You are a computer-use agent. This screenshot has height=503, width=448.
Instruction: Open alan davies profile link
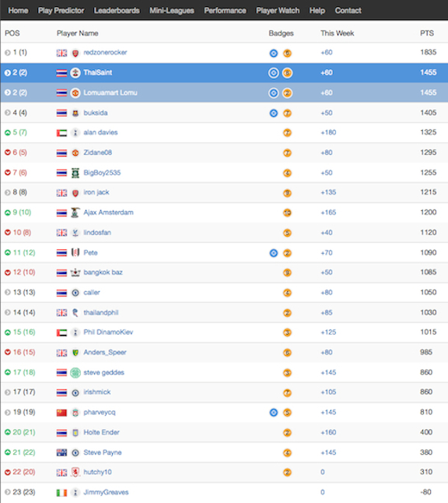[x=100, y=132]
